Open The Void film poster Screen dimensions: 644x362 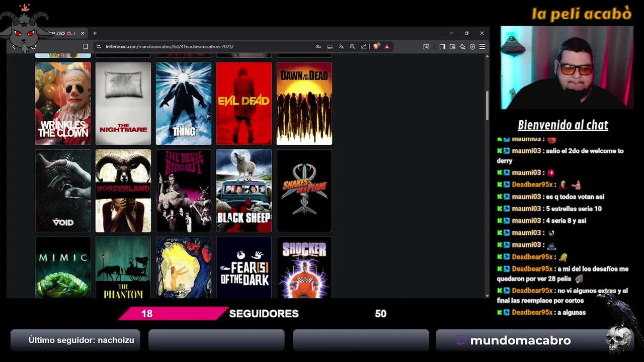(x=63, y=191)
